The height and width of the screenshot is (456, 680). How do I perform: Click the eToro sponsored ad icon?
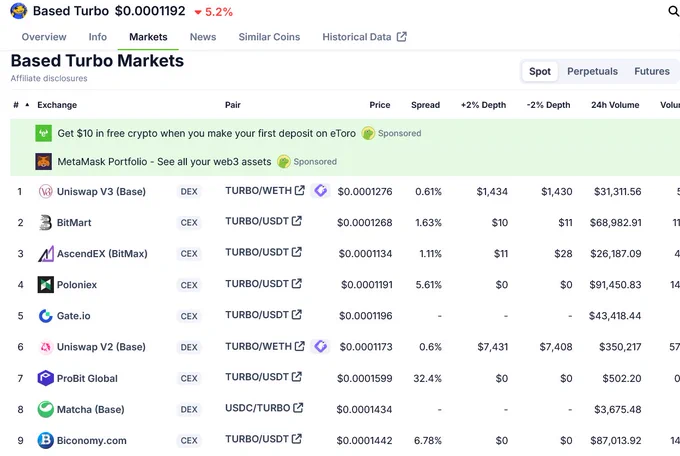(43, 133)
